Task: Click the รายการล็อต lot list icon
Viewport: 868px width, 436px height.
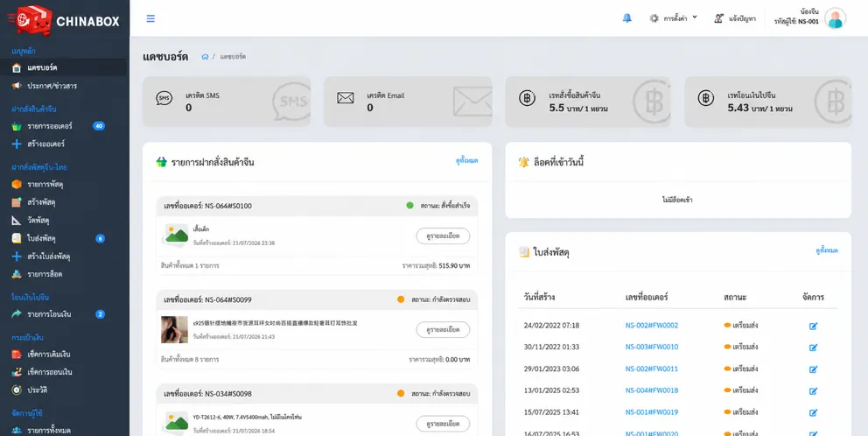Action: pyautogui.click(x=17, y=274)
